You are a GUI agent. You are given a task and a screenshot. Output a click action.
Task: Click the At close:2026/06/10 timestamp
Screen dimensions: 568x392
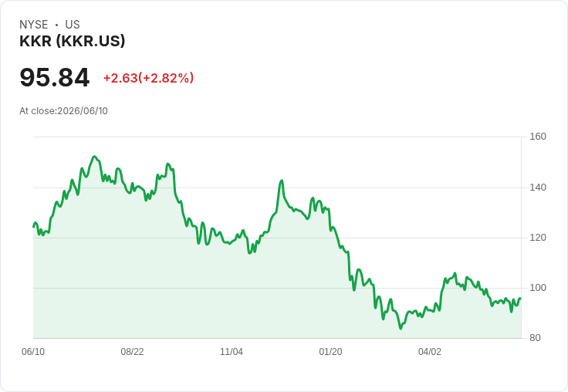click(63, 110)
